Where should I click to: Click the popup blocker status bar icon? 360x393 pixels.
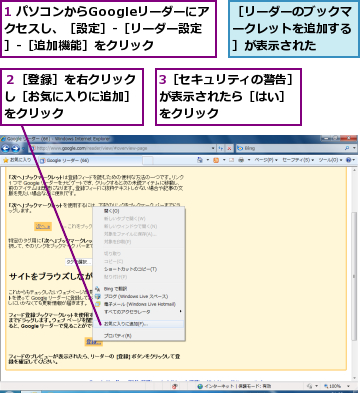click(174, 386)
